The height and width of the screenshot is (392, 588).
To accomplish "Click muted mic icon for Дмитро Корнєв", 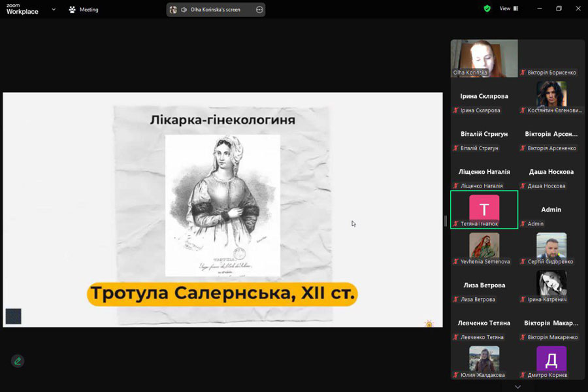I will (x=523, y=375).
